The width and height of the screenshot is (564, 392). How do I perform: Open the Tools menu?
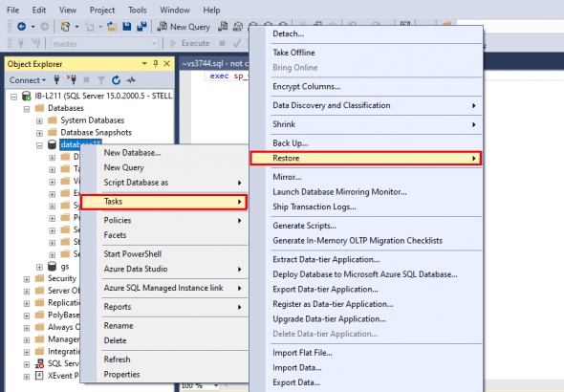pyautogui.click(x=138, y=10)
